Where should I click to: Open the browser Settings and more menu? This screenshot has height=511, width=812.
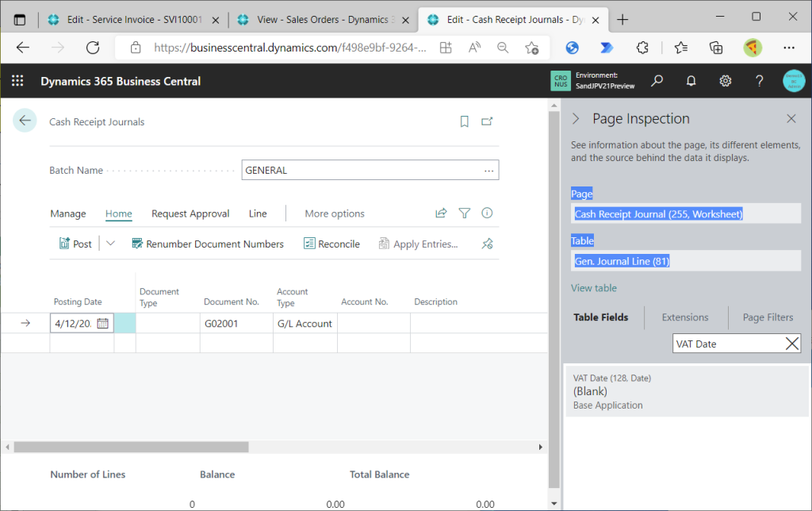(789, 48)
